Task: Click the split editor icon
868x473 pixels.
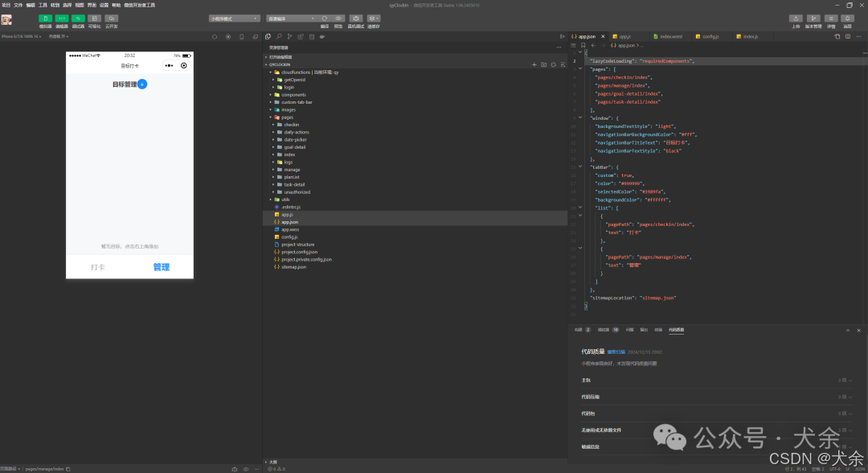Action: [x=848, y=36]
